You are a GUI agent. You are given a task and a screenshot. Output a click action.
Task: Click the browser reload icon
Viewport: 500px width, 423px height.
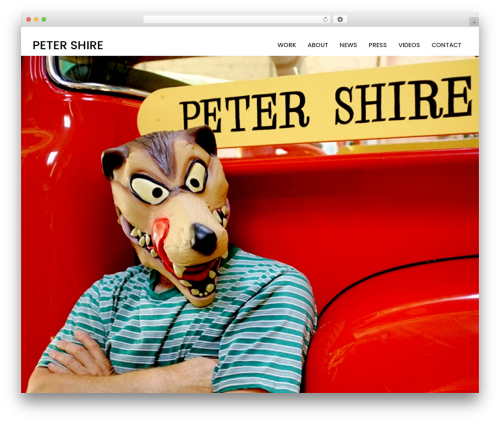[x=325, y=20]
